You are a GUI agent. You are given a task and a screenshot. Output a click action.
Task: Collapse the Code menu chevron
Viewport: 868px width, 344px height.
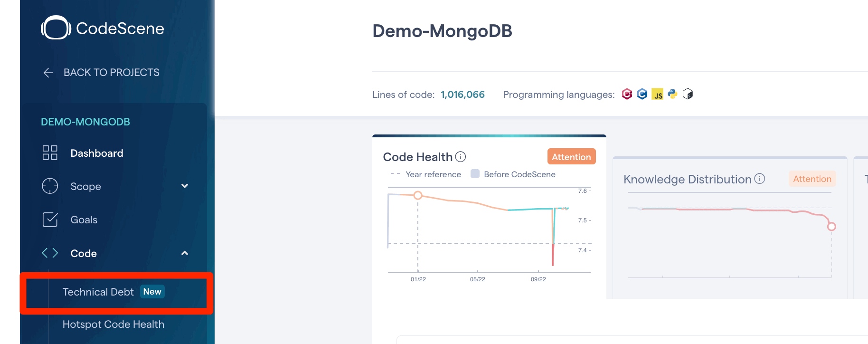click(x=185, y=253)
